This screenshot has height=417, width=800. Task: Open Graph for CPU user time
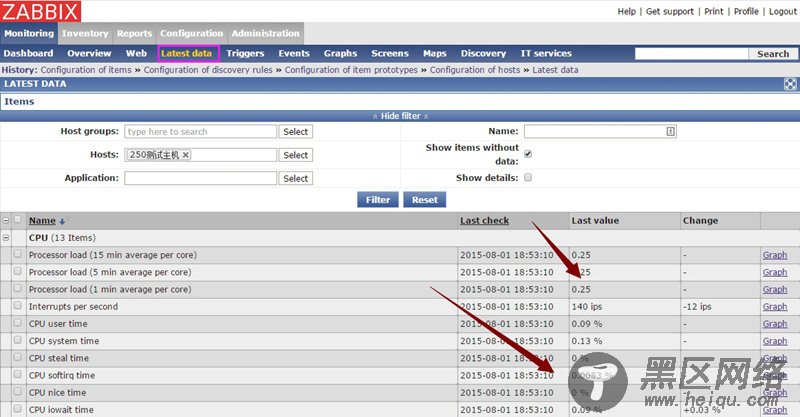775,324
